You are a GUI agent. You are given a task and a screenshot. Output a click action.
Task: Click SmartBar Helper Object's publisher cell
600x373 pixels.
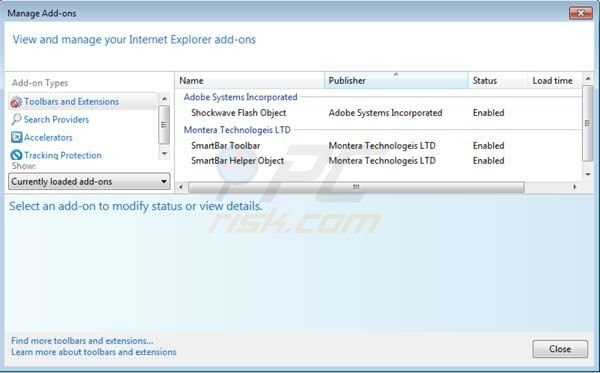382,161
